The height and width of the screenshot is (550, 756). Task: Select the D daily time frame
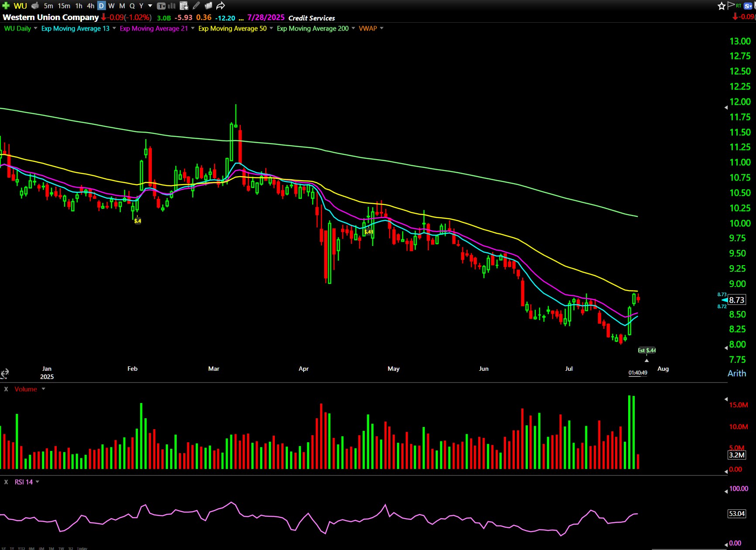101,6
